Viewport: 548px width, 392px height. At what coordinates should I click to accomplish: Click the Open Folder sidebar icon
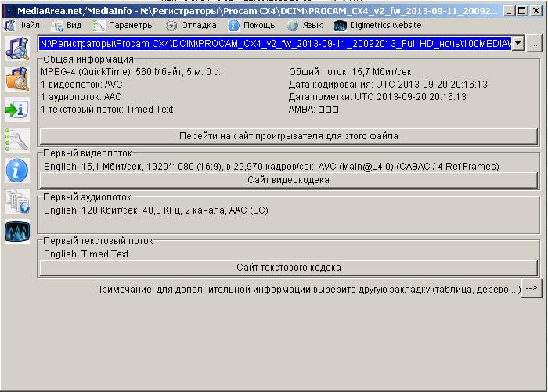pos(16,78)
